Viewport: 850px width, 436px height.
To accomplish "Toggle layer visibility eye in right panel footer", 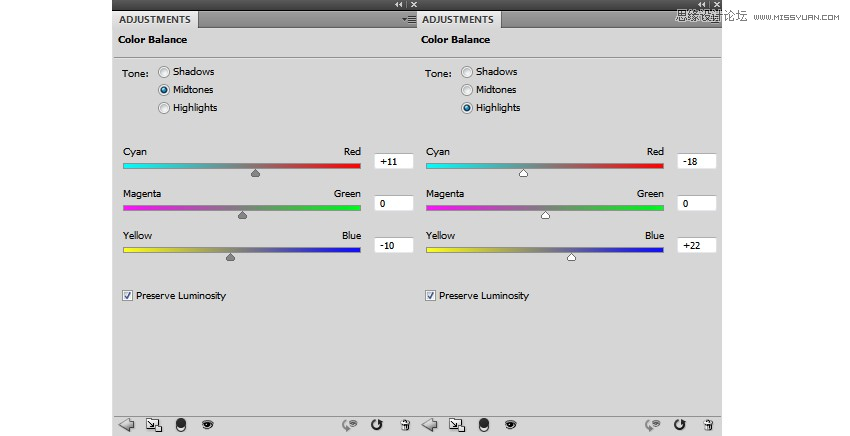I will tap(511, 424).
